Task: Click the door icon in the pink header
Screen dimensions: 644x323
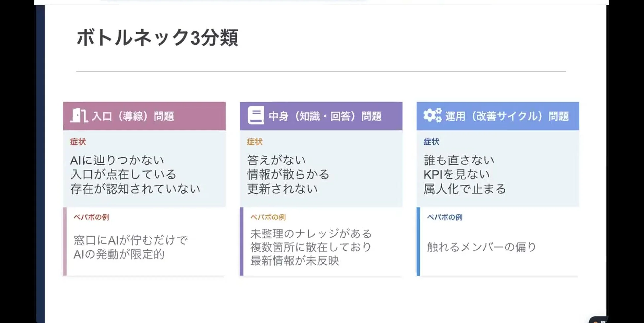Action: click(79, 116)
